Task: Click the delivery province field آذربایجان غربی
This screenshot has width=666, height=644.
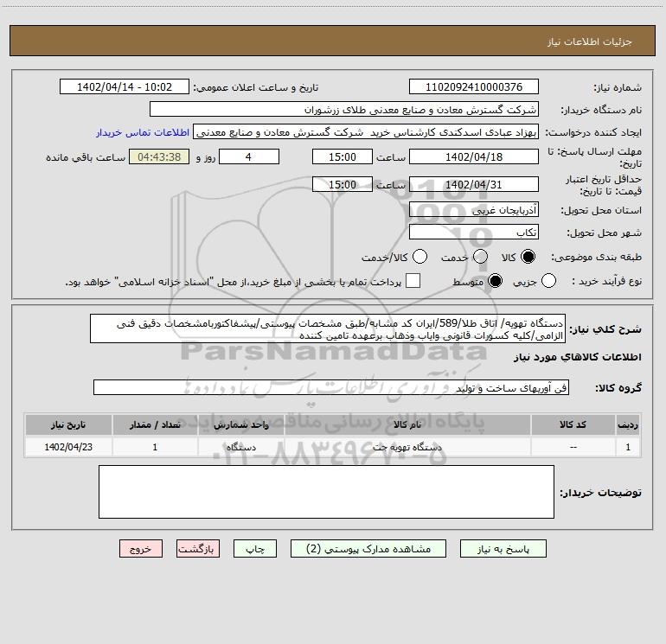Action: point(474,209)
